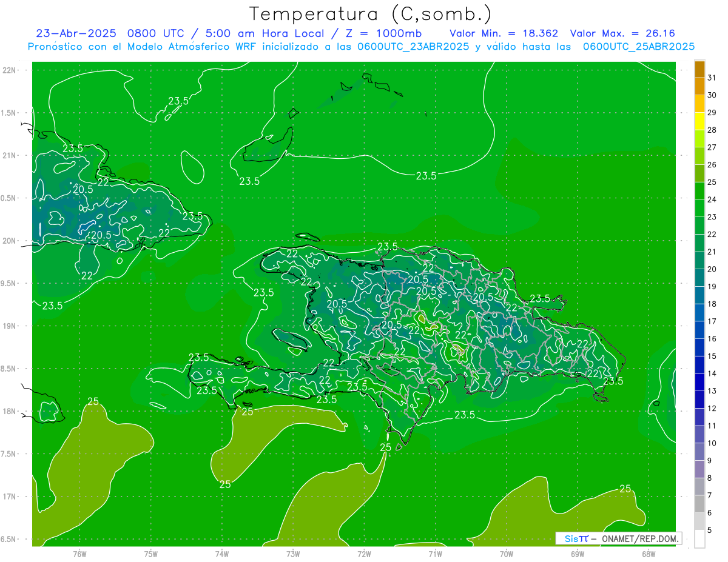728x562 pixels.
Task: Click the "SisTT - ONAMET/REP.DOM." credit label
Action: pos(619,538)
